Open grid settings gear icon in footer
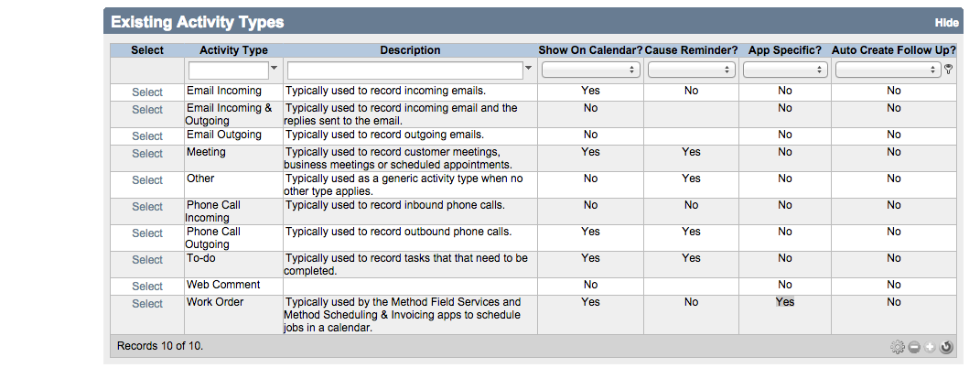 coord(898,347)
